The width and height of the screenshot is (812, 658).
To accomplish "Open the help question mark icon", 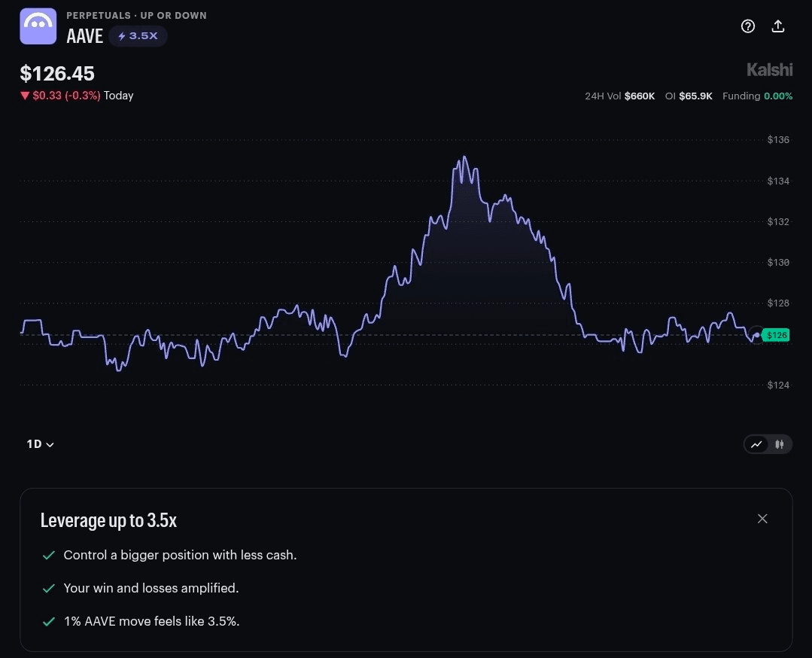I will 748,26.
